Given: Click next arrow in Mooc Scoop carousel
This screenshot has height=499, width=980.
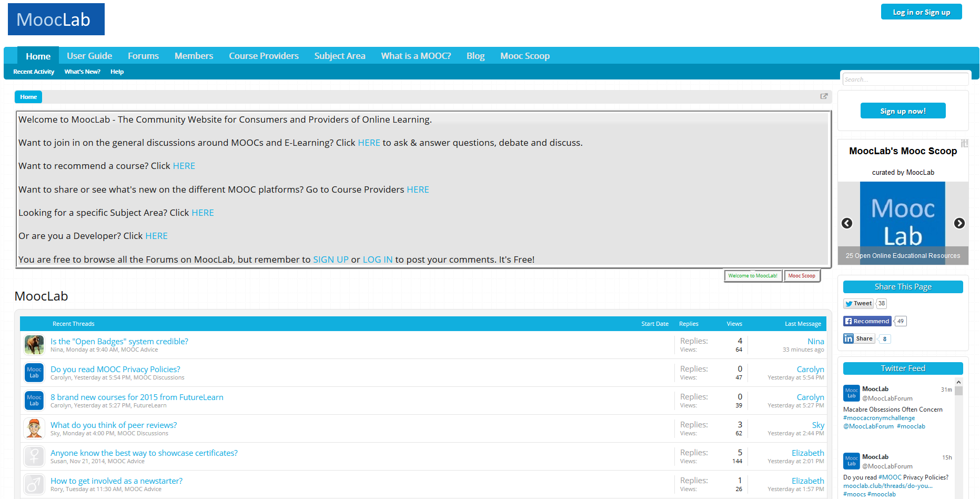Looking at the screenshot, I should click(959, 223).
